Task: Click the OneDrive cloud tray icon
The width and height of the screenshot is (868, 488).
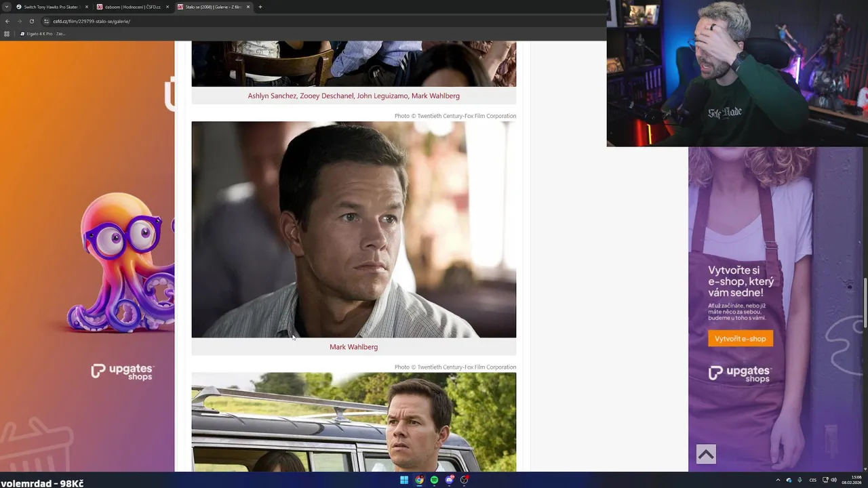Action: (x=789, y=480)
